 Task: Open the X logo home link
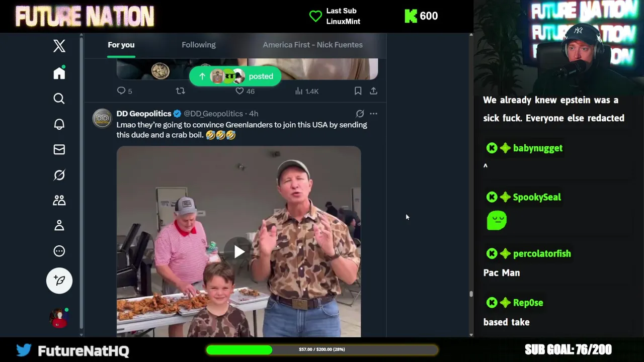[59, 46]
